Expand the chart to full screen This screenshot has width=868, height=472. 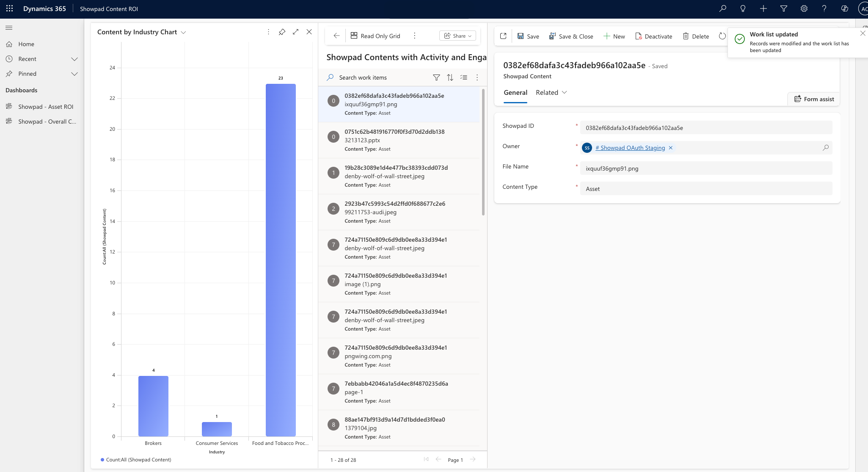(x=295, y=32)
